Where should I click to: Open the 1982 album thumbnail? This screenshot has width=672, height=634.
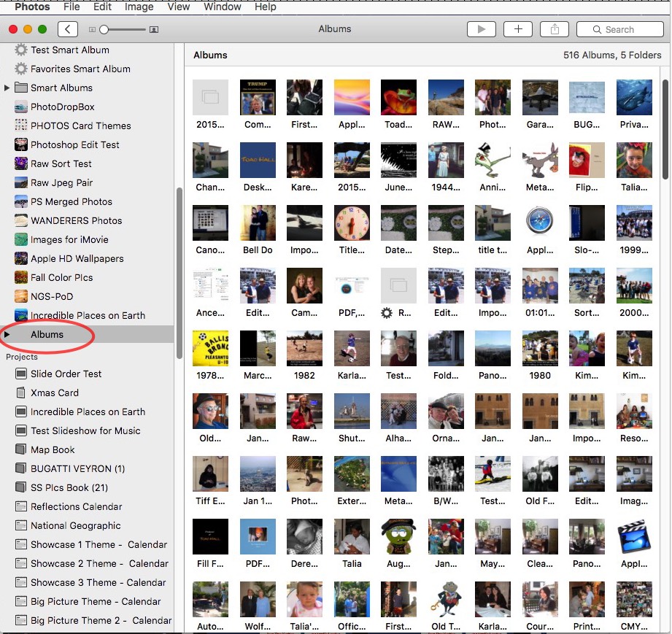click(x=305, y=348)
